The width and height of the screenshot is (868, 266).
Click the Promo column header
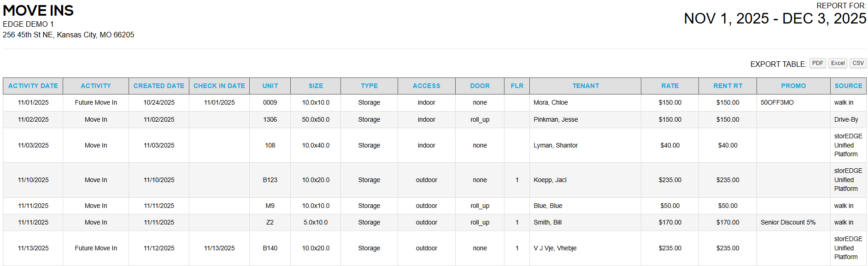(793, 86)
